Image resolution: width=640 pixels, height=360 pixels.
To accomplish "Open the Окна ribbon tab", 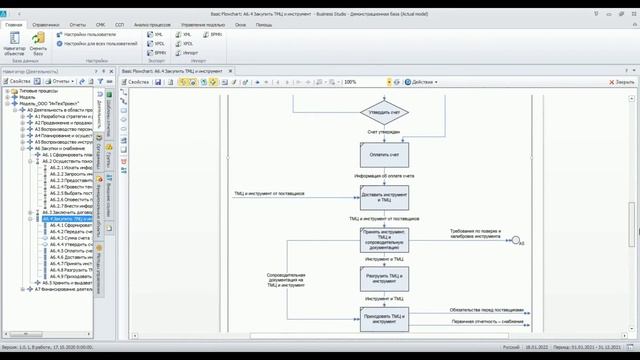I will click(x=240, y=25).
